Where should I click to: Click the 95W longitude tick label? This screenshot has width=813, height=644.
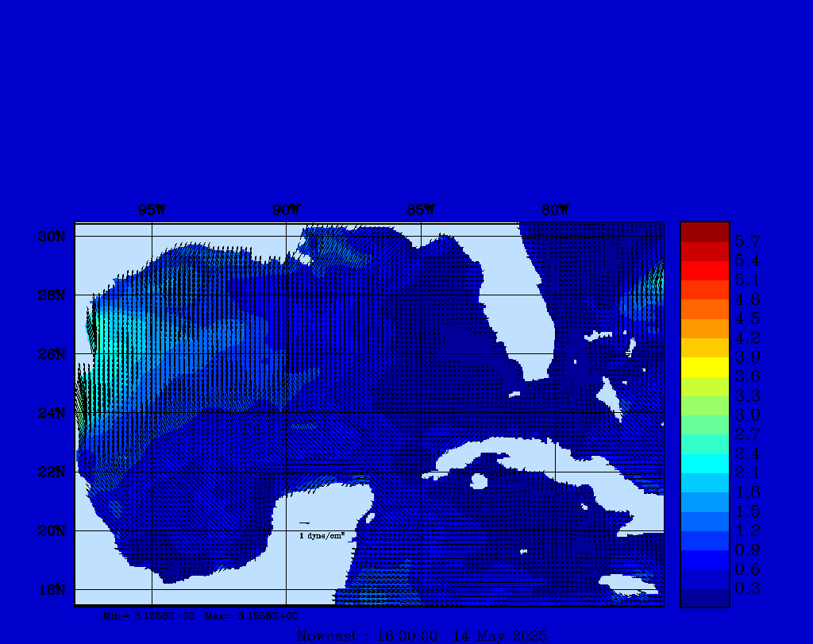pyautogui.click(x=152, y=210)
